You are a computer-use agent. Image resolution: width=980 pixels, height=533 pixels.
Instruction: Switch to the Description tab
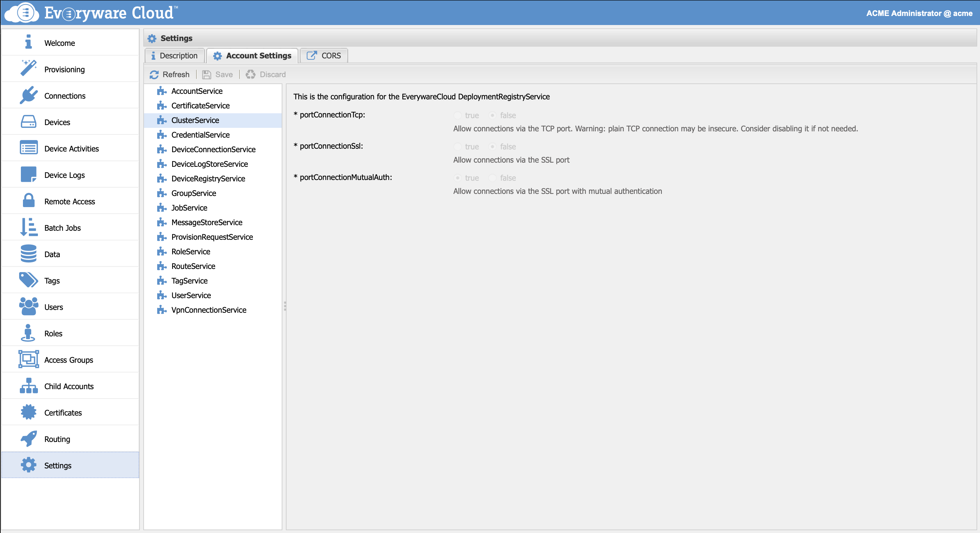(175, 56)
